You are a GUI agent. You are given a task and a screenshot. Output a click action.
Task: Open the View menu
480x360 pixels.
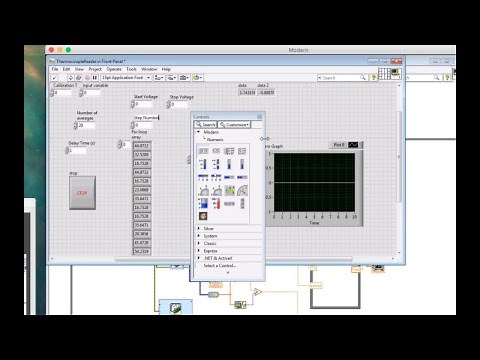79,69
